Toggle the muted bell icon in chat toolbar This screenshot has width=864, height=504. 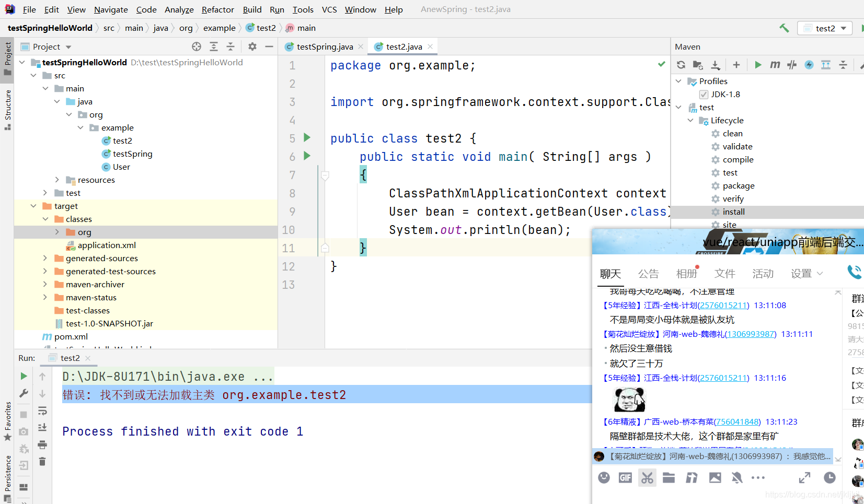(737, 477)
